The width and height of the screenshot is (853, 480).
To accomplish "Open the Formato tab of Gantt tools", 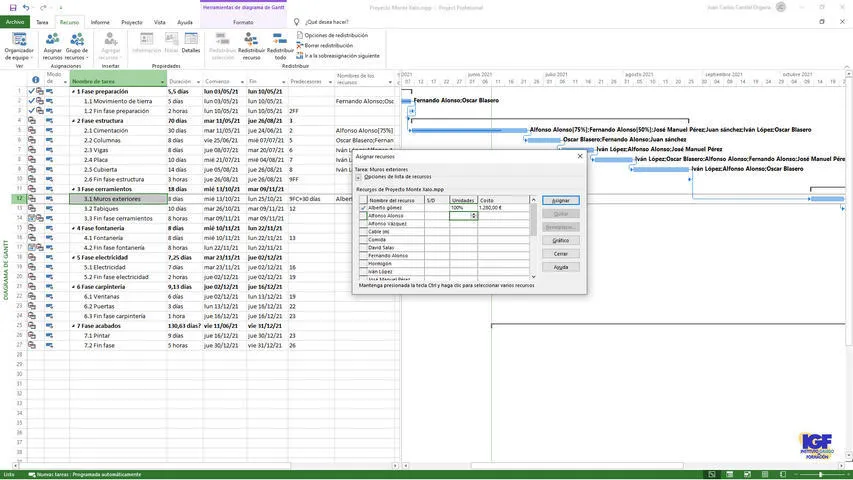I will (x=243, y=22).
